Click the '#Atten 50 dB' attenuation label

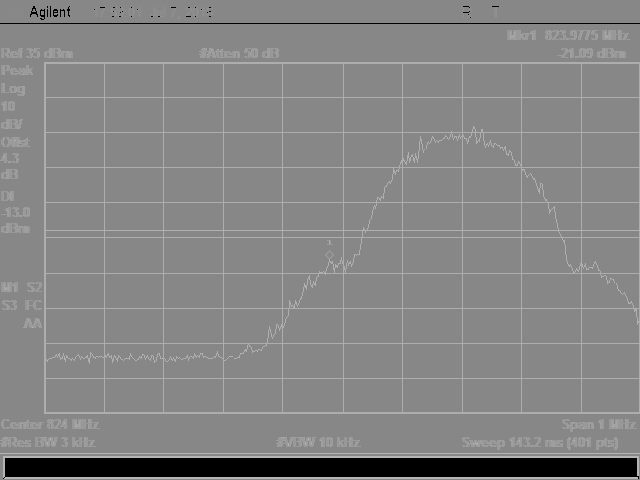[239, 53]
